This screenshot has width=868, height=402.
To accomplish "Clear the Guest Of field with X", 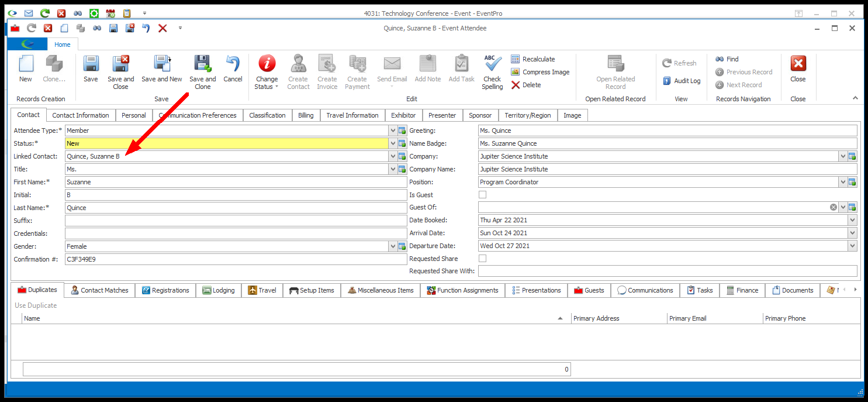I will point(833,207).
